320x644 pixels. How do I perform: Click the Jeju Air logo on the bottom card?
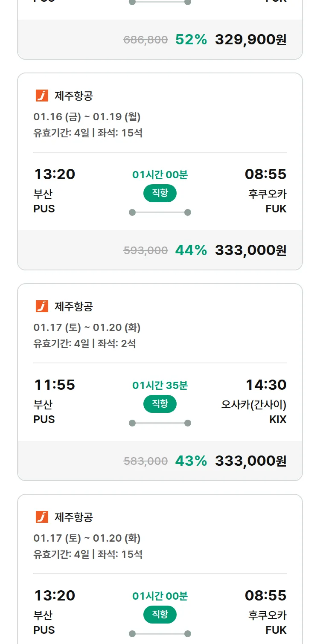click(x=42, y=517)
